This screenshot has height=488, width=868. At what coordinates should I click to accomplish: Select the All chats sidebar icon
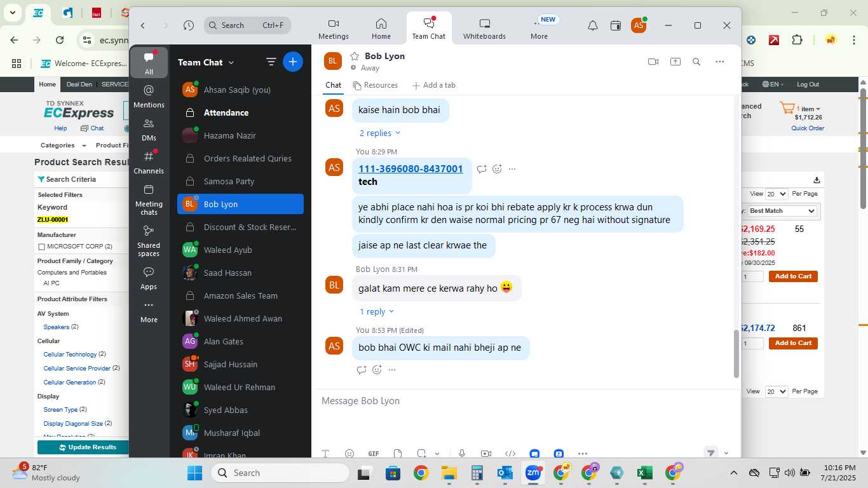coord(149,62)
